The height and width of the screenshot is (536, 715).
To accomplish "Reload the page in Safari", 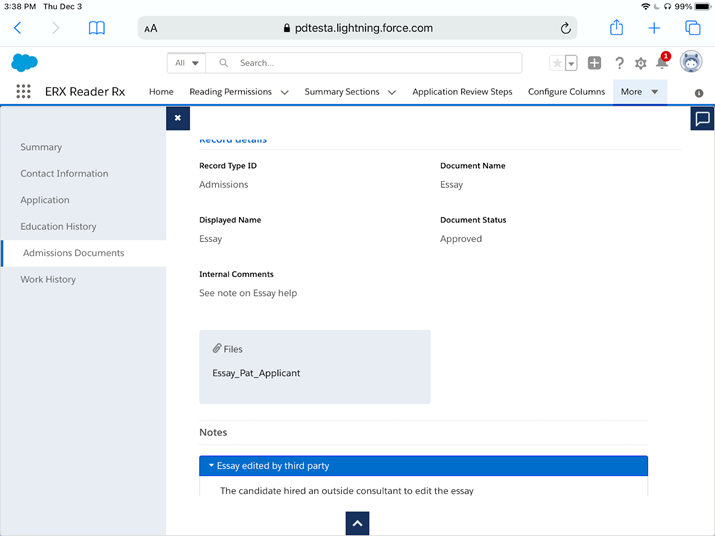I will [x=565, y=28].
